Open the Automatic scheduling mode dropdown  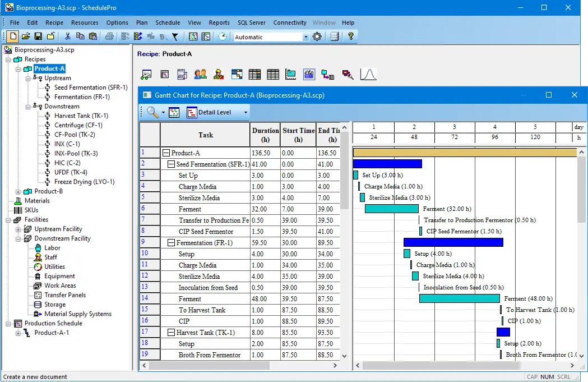click(x=305, y=37)
